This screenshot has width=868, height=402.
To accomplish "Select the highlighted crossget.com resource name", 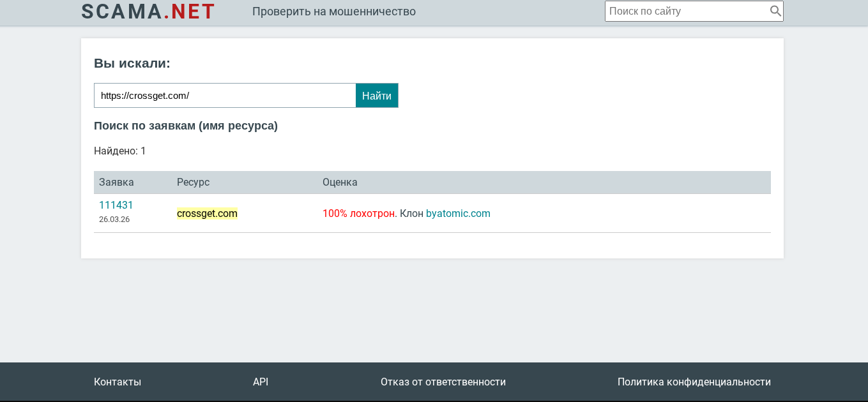I will tap(207, 213).
